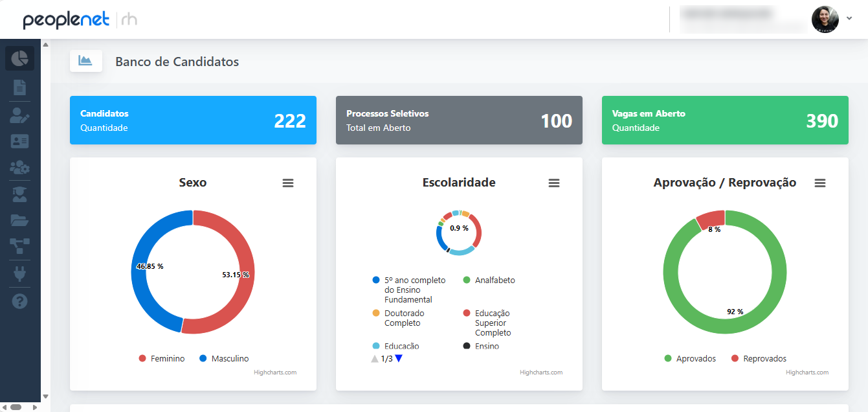
Task: Go to previous Escolaridade legend page arrow
Action: tap(375, 358)
